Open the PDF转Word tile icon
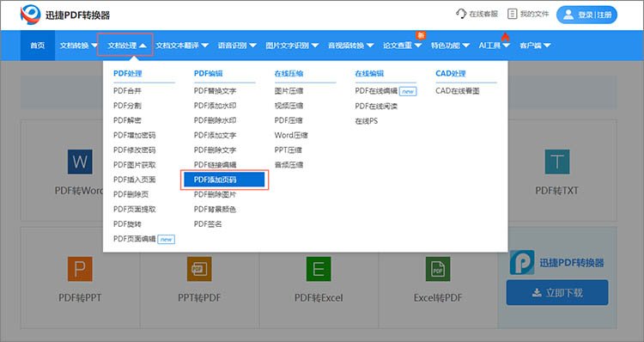Viewport: 644px width, 342px height. click(80, 162)
